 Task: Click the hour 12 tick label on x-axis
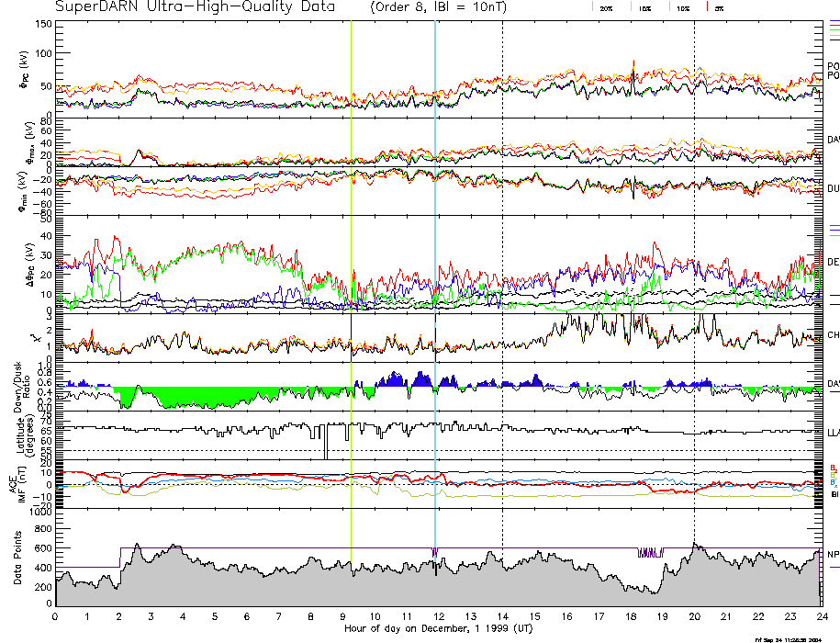(x=438, y=616)
